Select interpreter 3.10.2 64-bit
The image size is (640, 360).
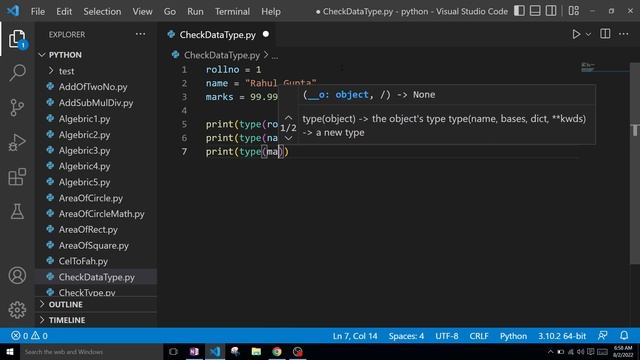tap(562, 336)
